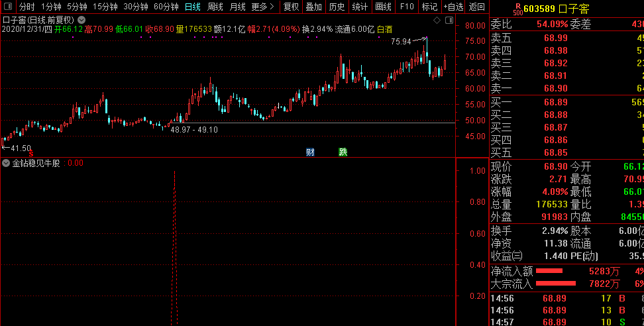Open the 历史 history button

click(337, 7)
